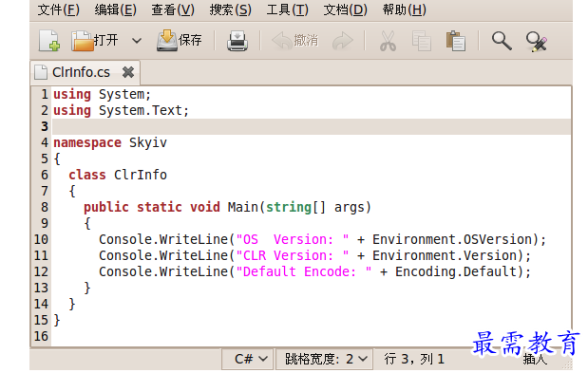Screen dimensions: 588x373
Task: Click 'string' type keyword on line 8
Action: pos(289,207)
